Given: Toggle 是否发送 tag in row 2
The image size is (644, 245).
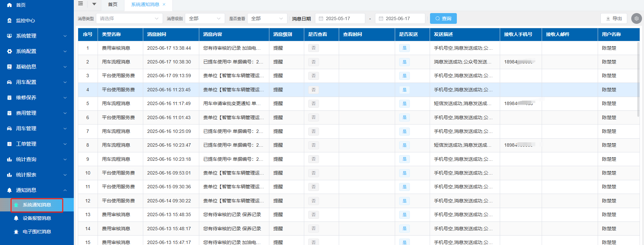Looking at the screenshot, I should click(404, 62).
